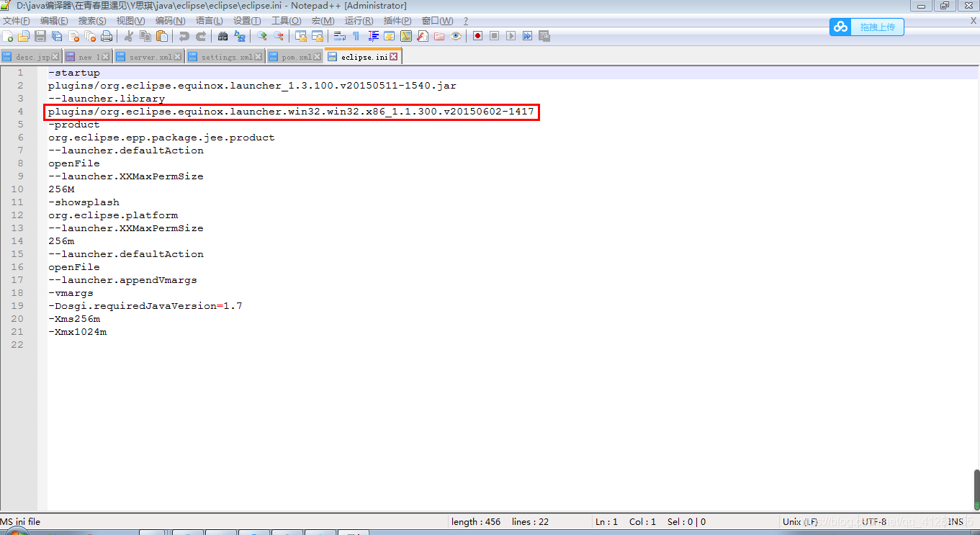Open the Replace dialog icon
980x535 pixels.
pos(240,36)
